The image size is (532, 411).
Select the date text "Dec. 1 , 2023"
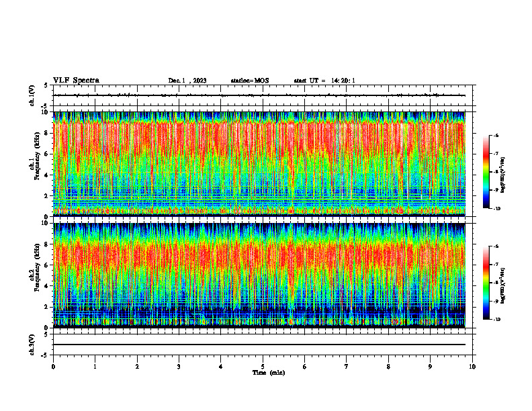click(x=187, y=81)
